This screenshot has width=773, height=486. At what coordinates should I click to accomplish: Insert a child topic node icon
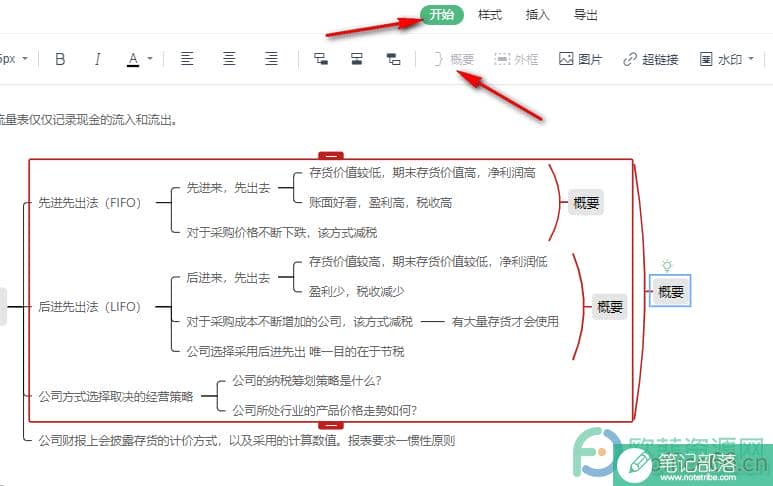click(x=321, y=59)
